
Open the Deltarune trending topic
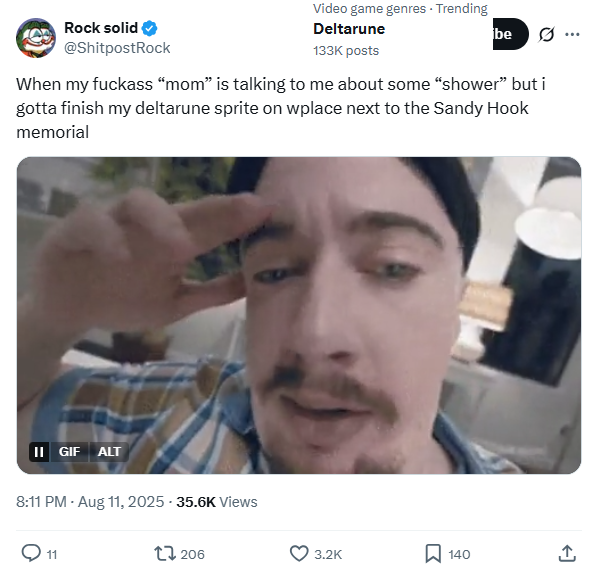(x=349, y=29)
